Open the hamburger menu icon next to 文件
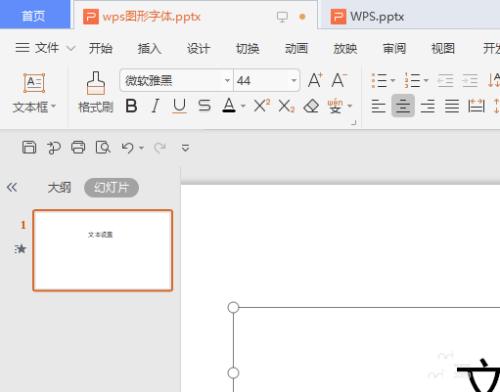This screenshot has height=392, width=500. pyautogui.click(x=22, y=48)
